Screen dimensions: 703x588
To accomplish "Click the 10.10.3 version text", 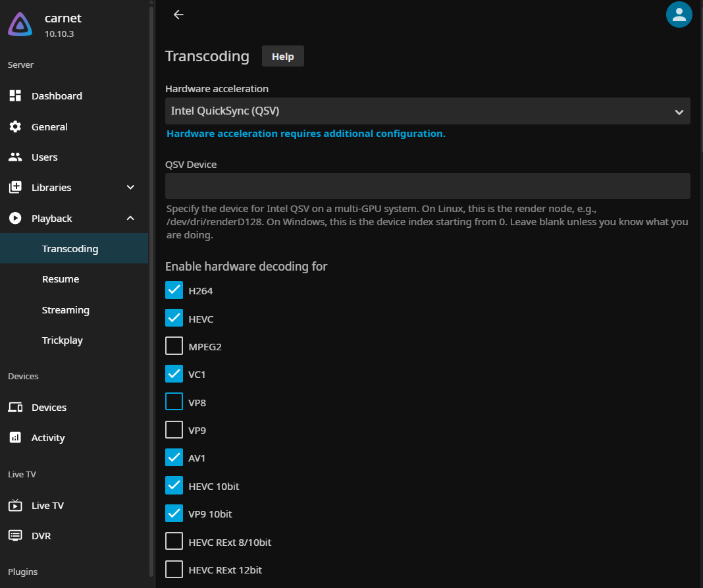I will pyautogui.click(x=59, y=34).
